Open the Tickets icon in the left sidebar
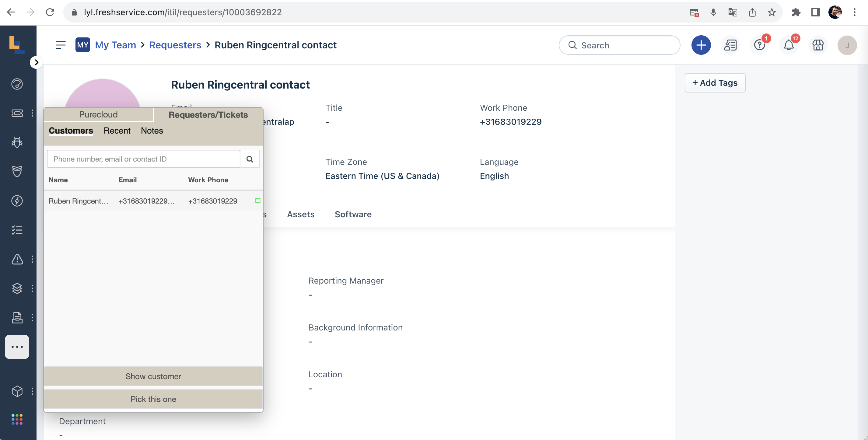This screenshot has width=868, height=440. [x=17, y=113]
